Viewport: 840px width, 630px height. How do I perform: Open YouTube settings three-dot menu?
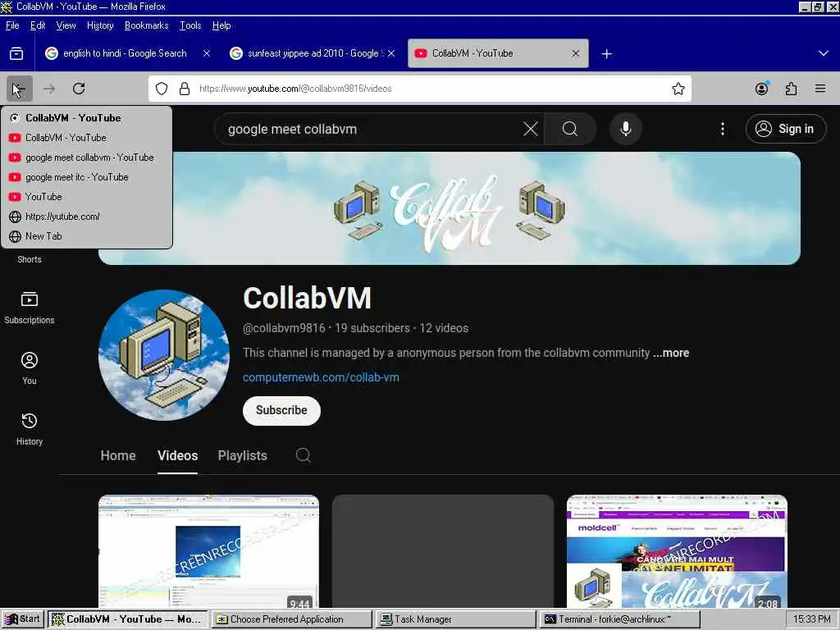(x=723, y=129)
